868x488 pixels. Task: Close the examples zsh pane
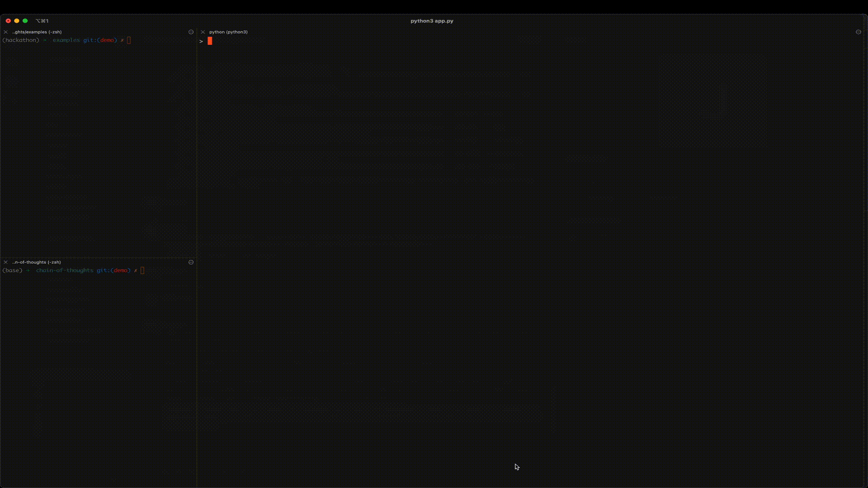click(6, 32)
